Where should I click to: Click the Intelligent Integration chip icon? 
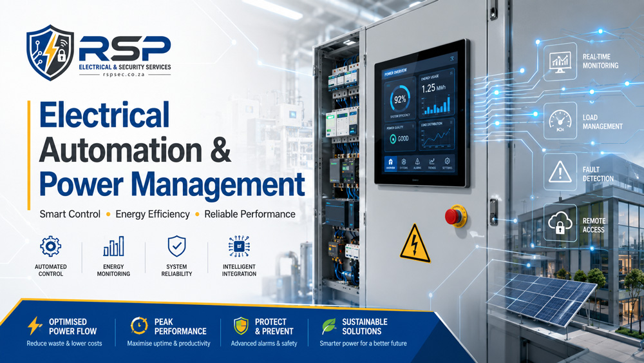click(239, 246)
